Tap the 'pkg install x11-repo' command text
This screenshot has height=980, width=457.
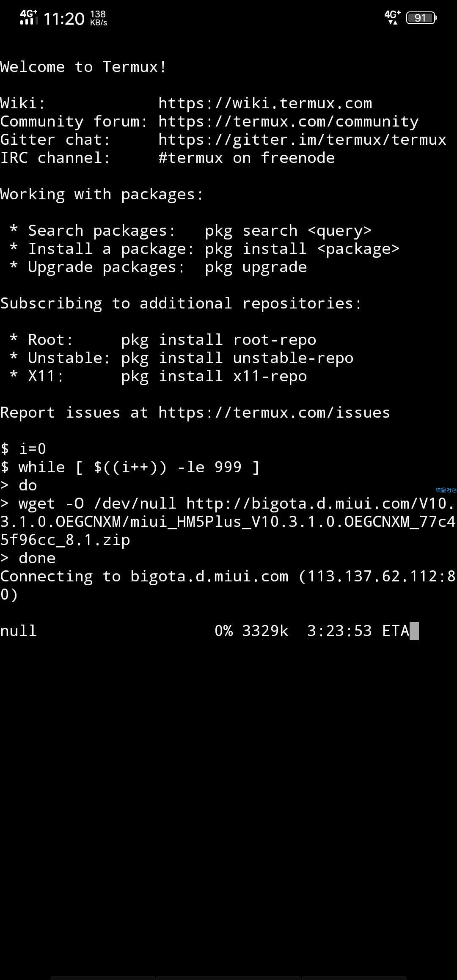click(x=214, y=376)
